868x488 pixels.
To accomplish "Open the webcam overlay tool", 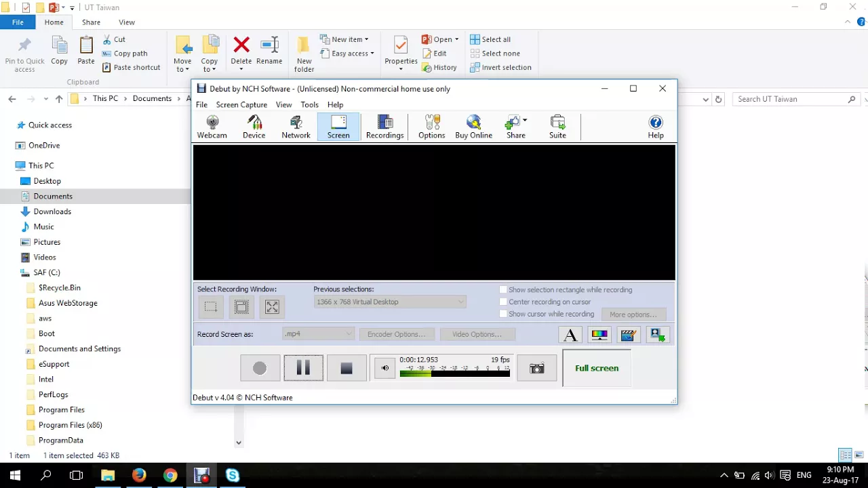I will pyautogui.click(x=657, y=334).
